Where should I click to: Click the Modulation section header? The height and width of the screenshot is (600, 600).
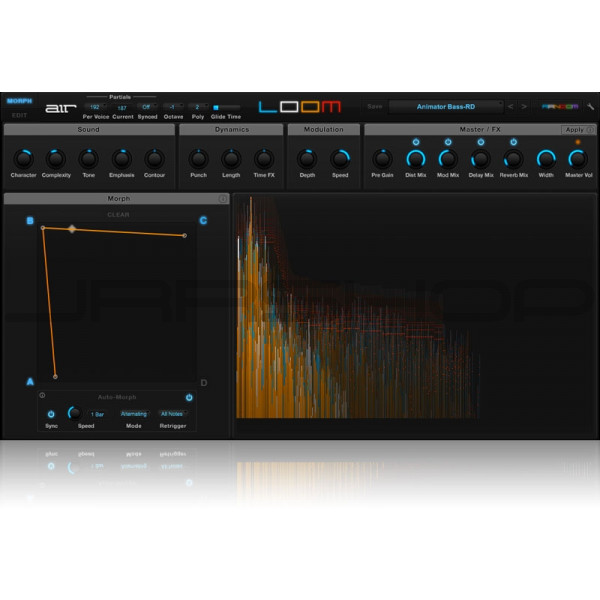pyautogui.click(x=323, y=130)
